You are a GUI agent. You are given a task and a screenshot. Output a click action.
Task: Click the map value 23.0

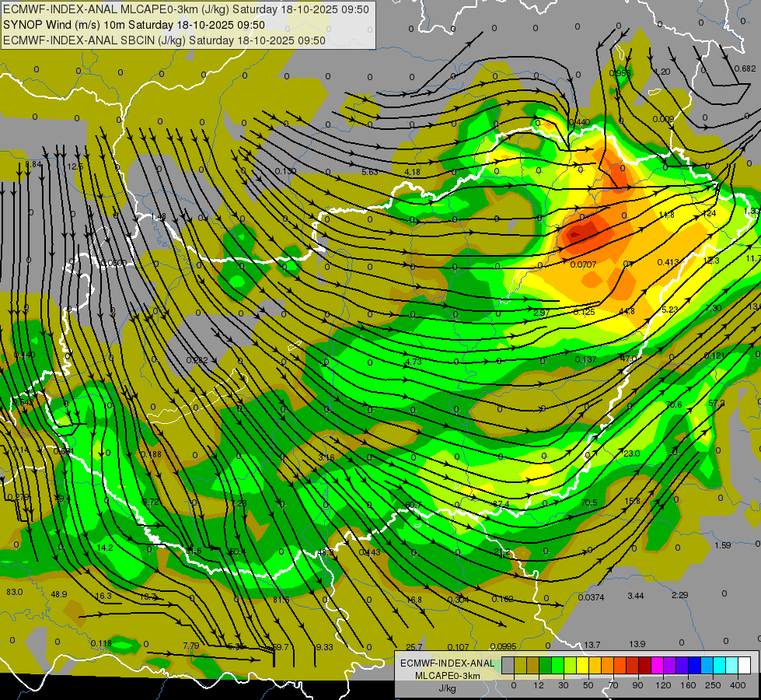coord(631,453)
